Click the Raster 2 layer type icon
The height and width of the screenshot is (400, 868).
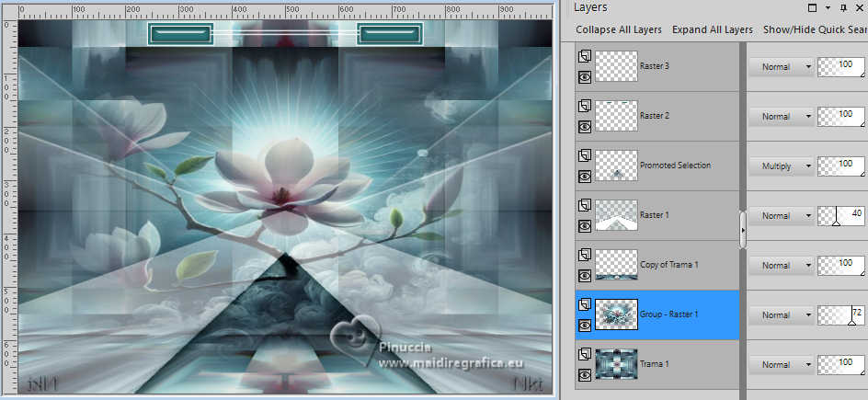[585, 106]
